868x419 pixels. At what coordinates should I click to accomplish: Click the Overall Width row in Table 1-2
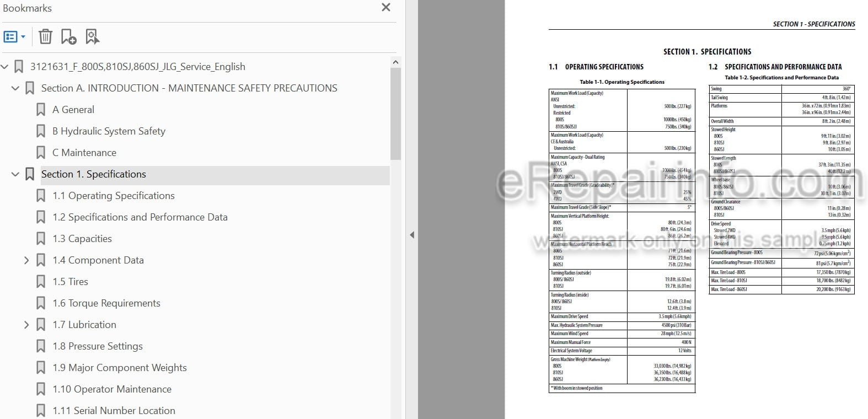coord(781,121)
